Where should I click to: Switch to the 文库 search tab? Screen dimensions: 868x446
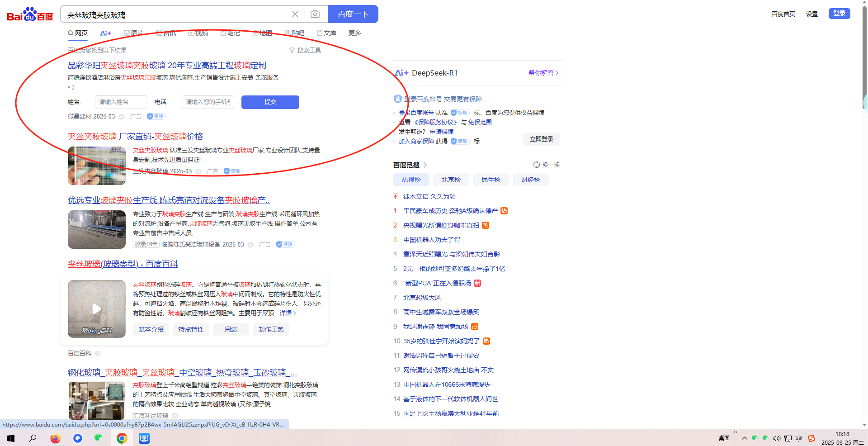(x=326, y=33)
